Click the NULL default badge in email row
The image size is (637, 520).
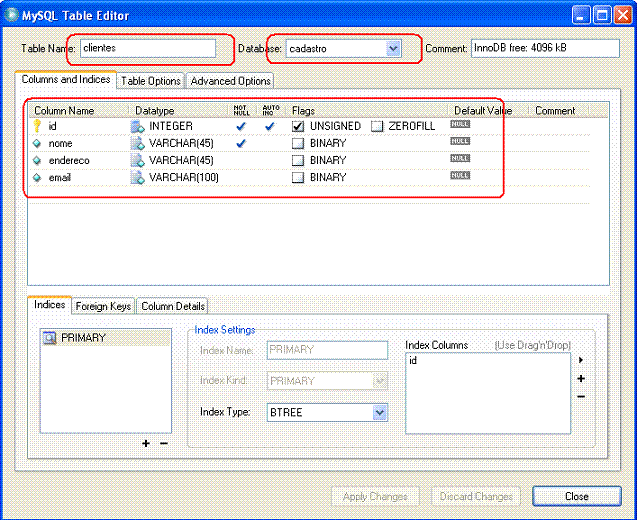[460, 175]
